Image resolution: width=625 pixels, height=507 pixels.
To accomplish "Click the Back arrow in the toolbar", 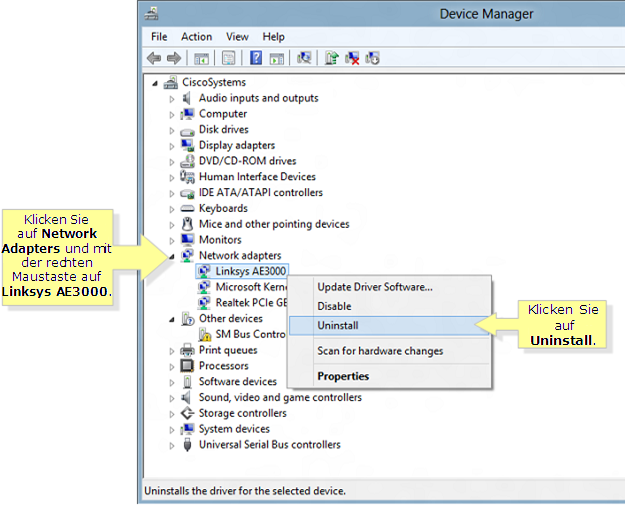I will click(154, 58).
